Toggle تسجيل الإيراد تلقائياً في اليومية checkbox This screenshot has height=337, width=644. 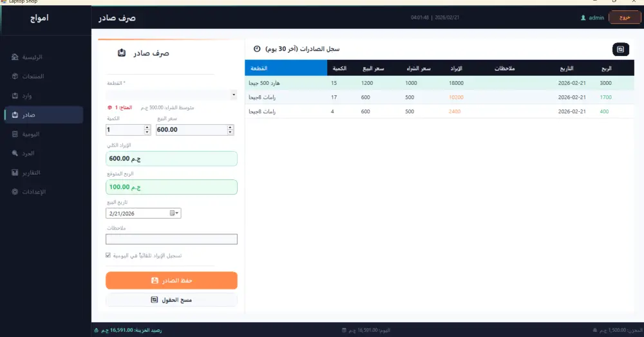(x=108, y=255)
